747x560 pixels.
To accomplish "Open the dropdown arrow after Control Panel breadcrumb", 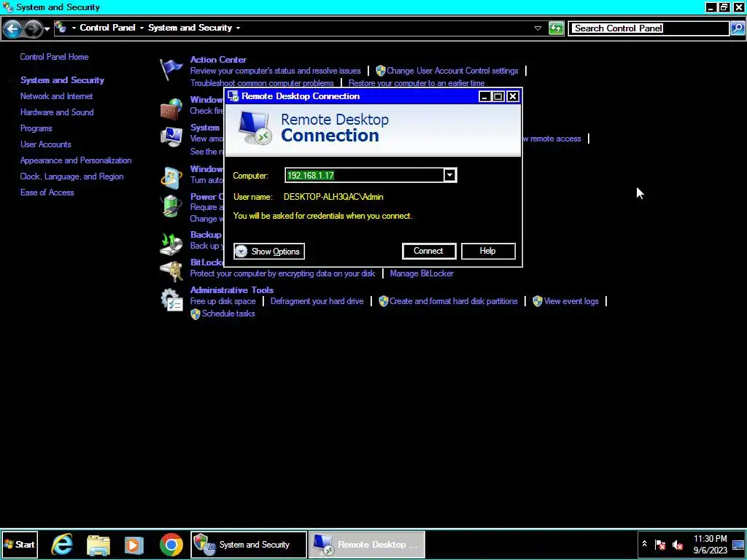I will pos(142,28).
